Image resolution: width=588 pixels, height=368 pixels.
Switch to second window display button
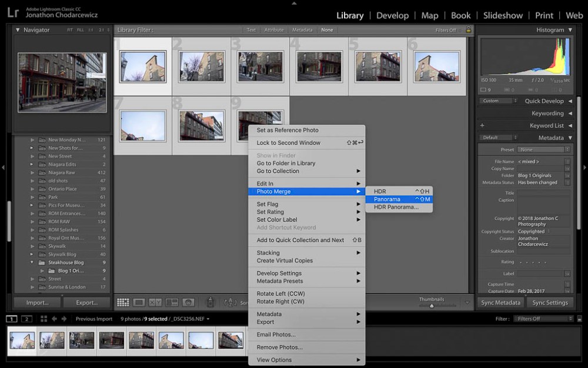[26, 319]
